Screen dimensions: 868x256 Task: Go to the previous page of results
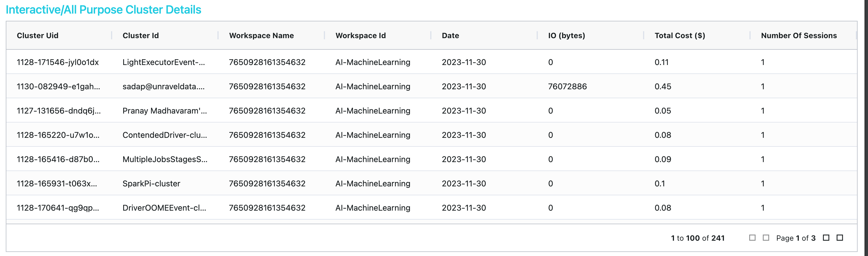(x=766, y=238)
